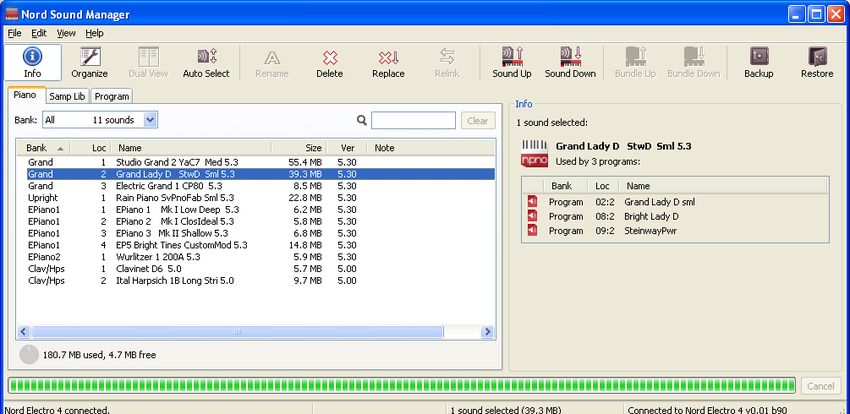Click the left scroll arrow
This screenshot has height=414, width=850.
coord(23,332)
